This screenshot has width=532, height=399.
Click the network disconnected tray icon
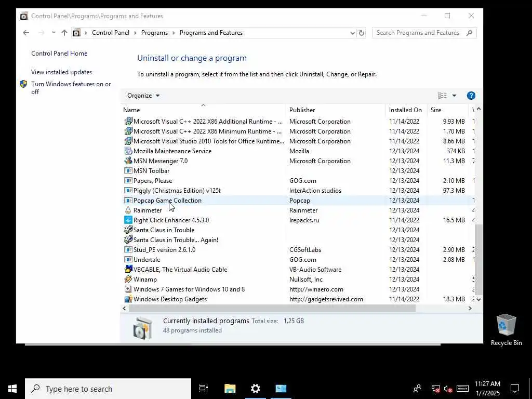(x=436, y=389)
